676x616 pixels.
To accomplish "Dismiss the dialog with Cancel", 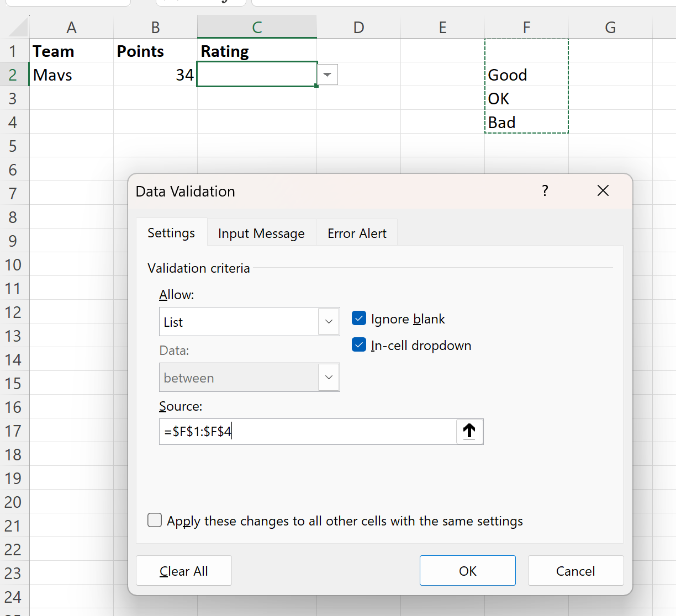I will tap(575, 570).
